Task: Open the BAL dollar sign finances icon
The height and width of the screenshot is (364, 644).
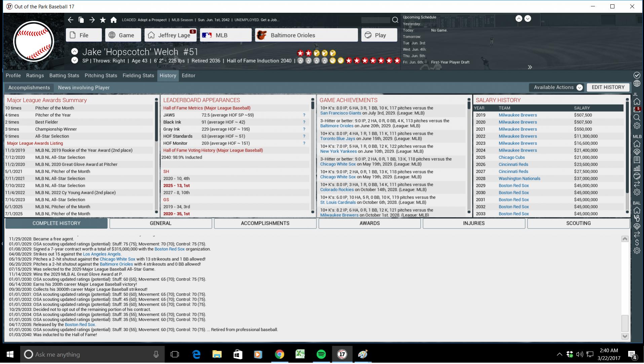Action: pos(637,242)
